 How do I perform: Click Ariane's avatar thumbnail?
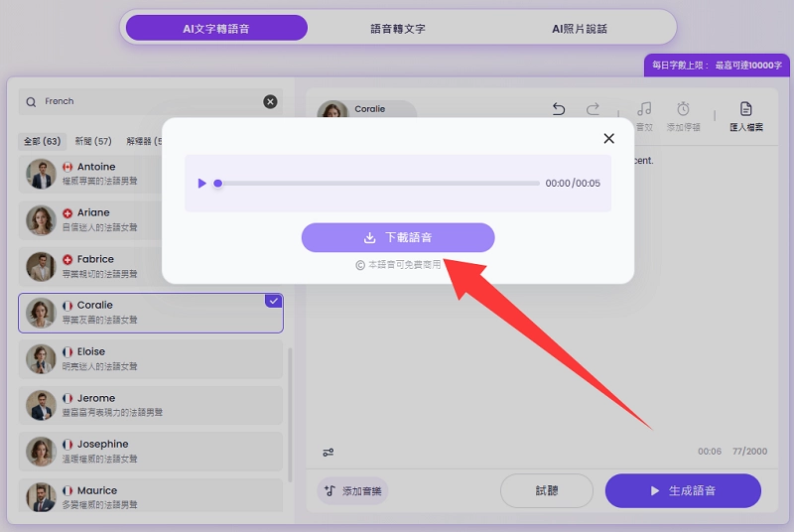[x=41, y=220]
